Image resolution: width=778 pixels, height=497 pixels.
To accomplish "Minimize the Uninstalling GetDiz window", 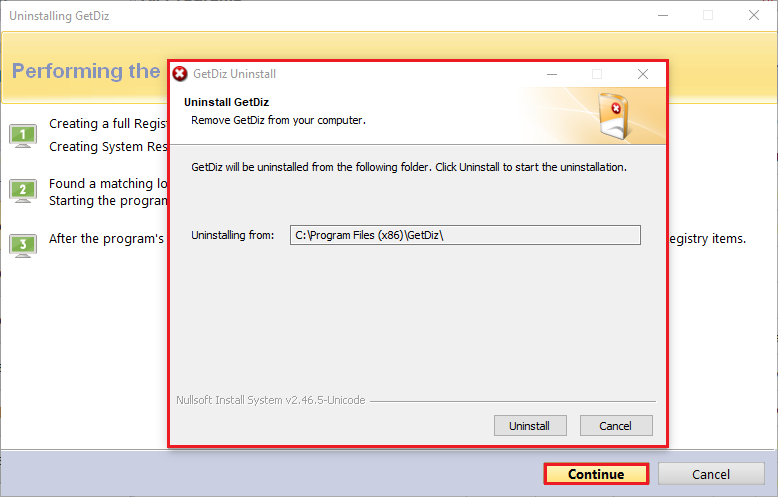I will click(x=663, y=16).
